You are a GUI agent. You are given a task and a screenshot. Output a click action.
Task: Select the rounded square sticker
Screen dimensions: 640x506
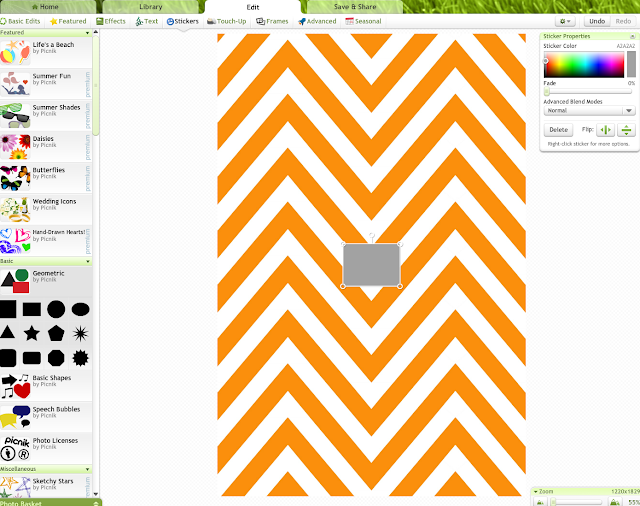(x=8, y=358)
